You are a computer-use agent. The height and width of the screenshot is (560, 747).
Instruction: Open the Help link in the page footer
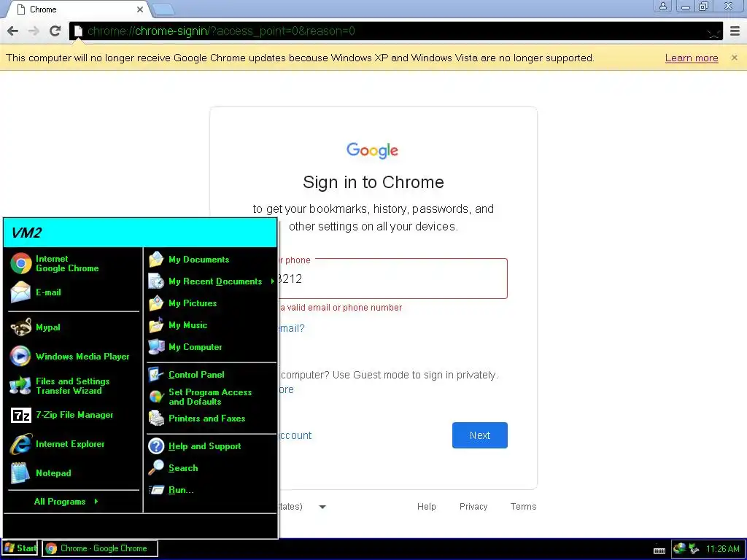426,507
